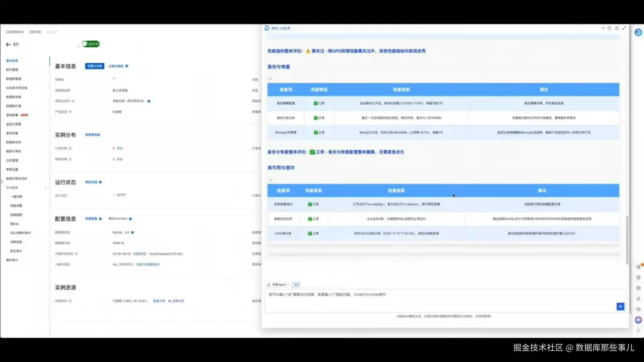Open the chat history clock icon

[609, 28]
